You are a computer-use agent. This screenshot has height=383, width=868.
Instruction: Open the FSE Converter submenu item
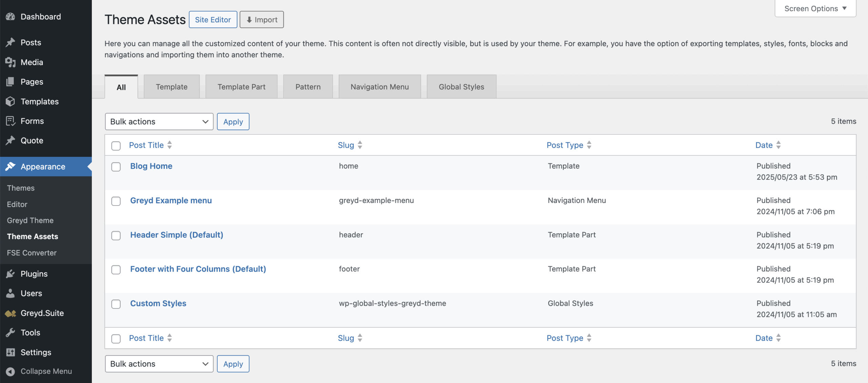pos(32,253)
